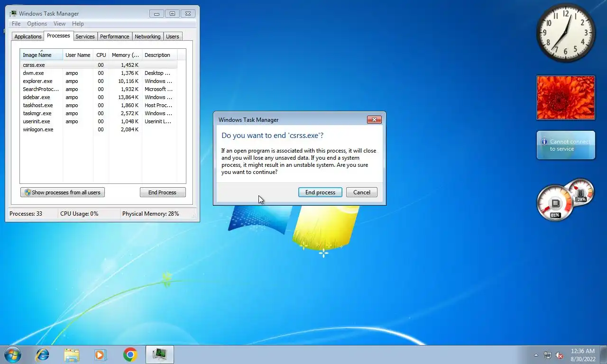Close the Windows Task Manager window

(188, 14)
